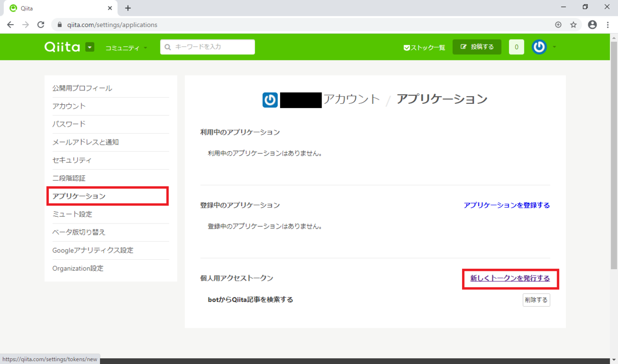618x364 pixels.
Task: Click the avatar icon in page heading
Action: [270, 100]
